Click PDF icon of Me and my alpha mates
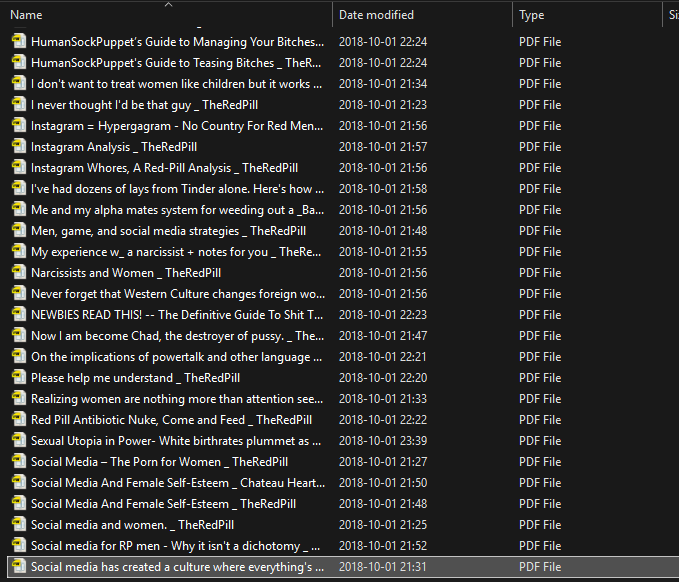The image size is (679, 582). coord(19,209)
